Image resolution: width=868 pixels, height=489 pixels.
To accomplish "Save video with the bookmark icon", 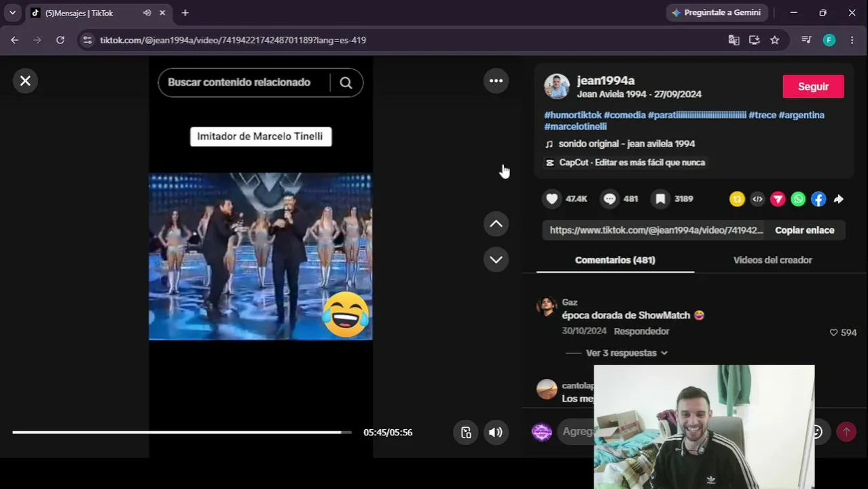I will [660, 198].
